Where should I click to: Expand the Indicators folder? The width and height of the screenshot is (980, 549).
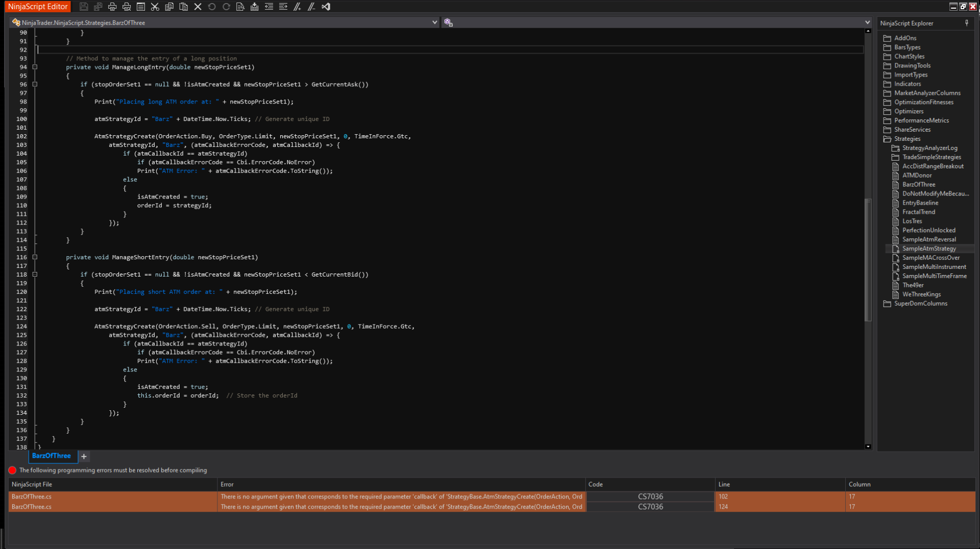887,84
